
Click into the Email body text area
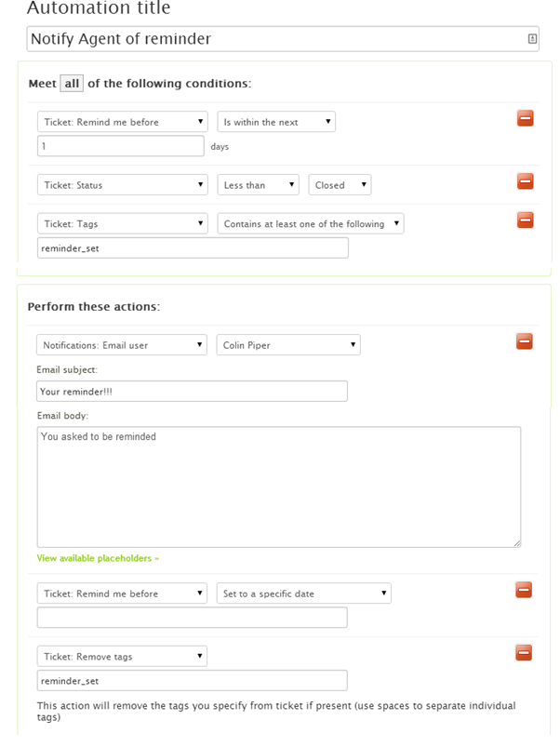click(278, 487)
